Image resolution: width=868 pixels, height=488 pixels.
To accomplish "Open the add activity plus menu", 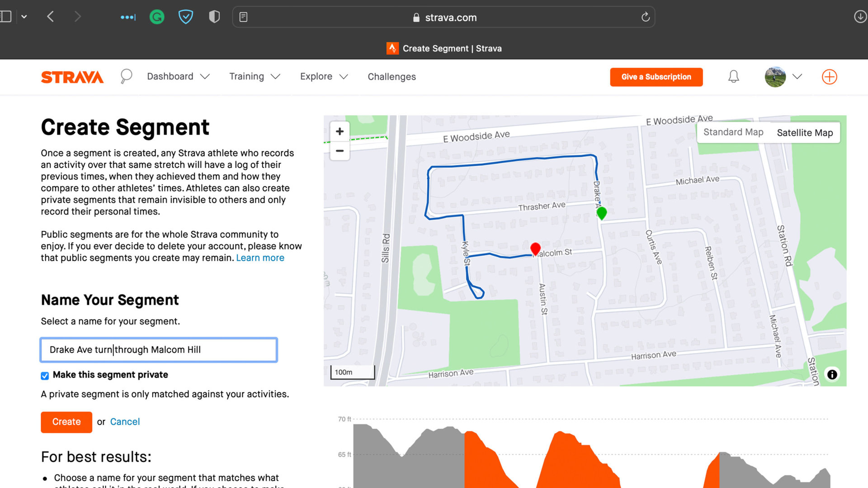I will point(829,77).
